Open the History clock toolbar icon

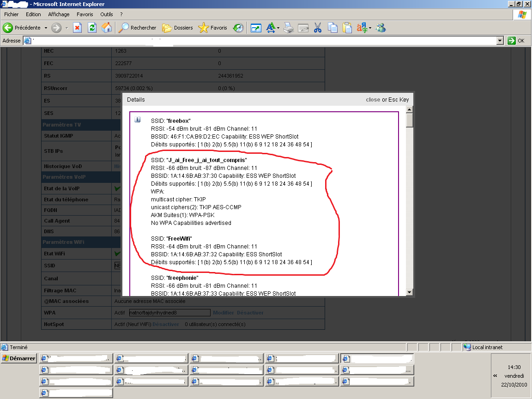[x=238, y=28]
